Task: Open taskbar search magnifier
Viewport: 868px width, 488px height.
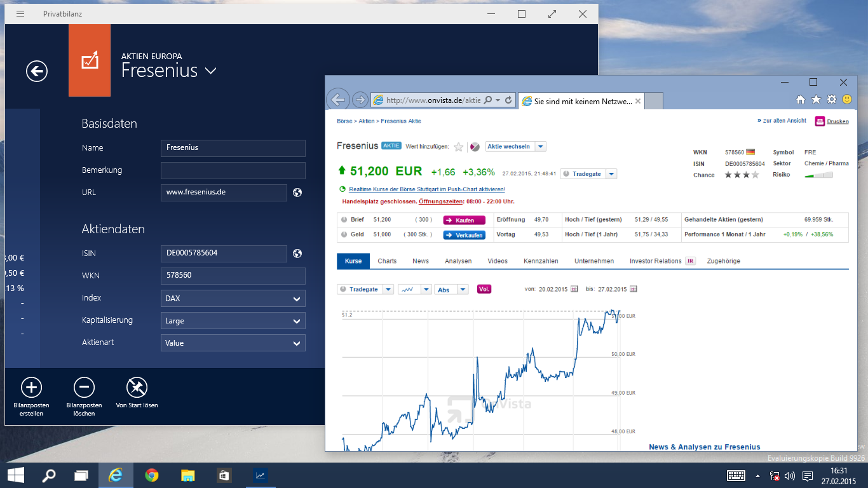Action: [x=48, y=475]
